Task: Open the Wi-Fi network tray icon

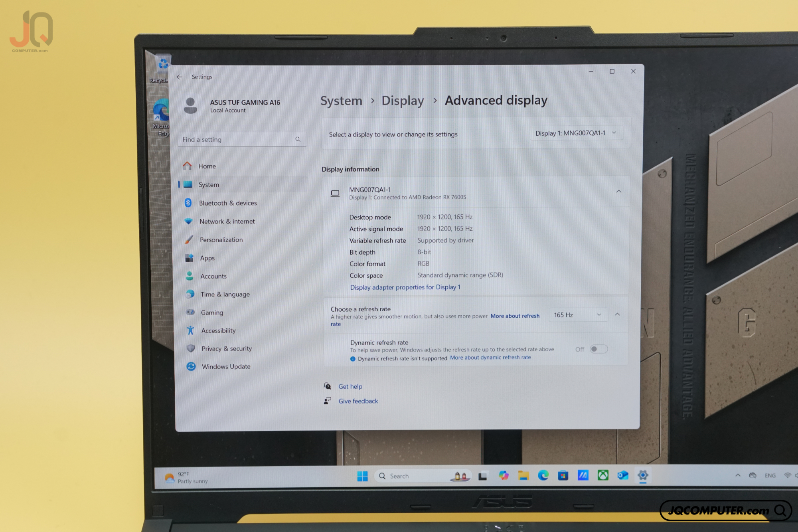Action: [x=787, y=475]
